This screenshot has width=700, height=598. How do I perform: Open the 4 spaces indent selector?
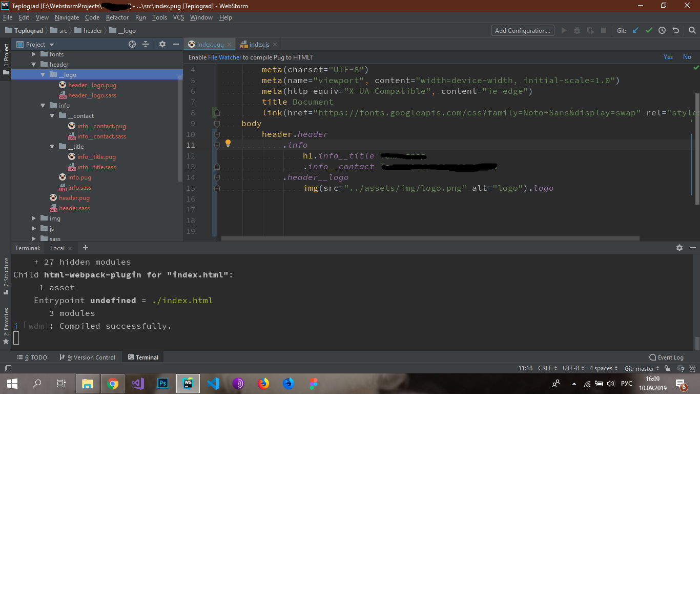pyautogui.click(x=603, y=368)
